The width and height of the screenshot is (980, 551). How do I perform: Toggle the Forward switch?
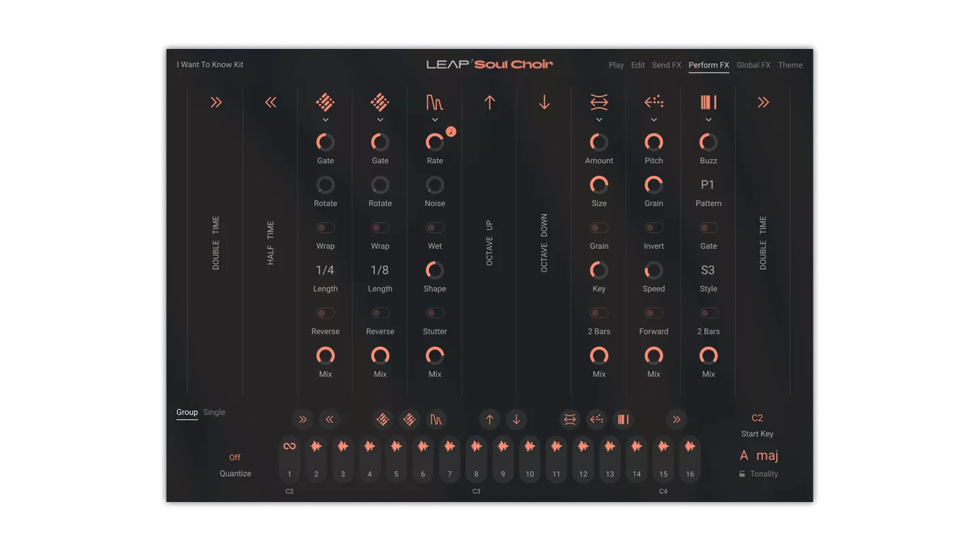coord(654,313)
